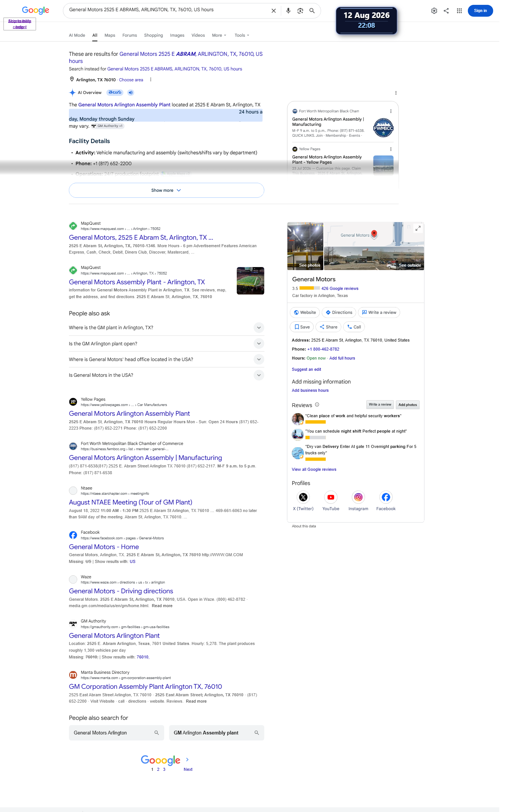The image size is (505, 812).
Task: Open the YouTube profile icon
Action: 331,497
